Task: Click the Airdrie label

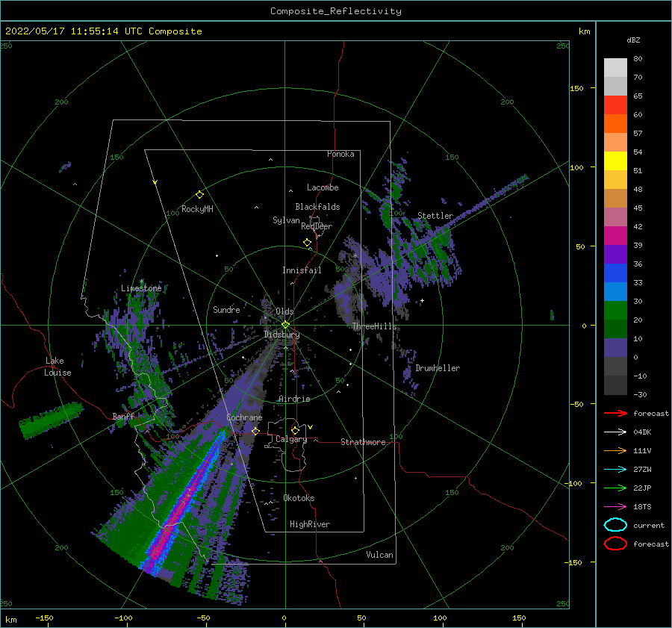Action: [294, 399]
